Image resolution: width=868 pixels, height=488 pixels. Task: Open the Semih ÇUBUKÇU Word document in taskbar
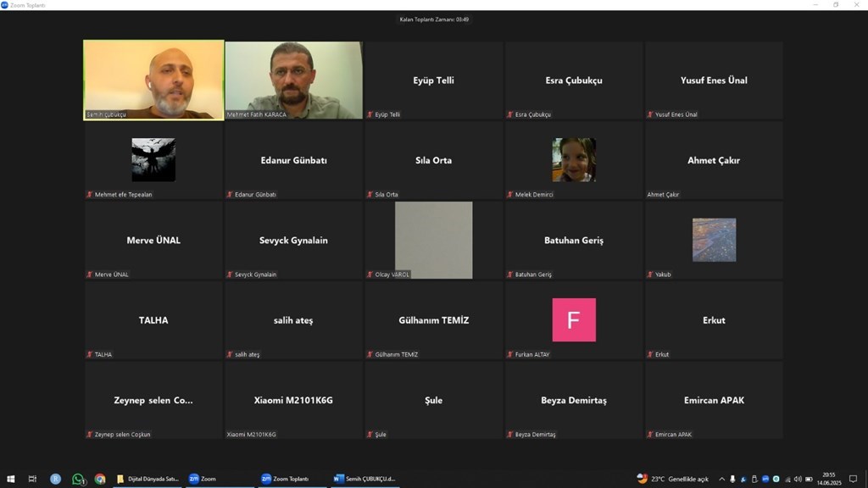coord(364,479)
